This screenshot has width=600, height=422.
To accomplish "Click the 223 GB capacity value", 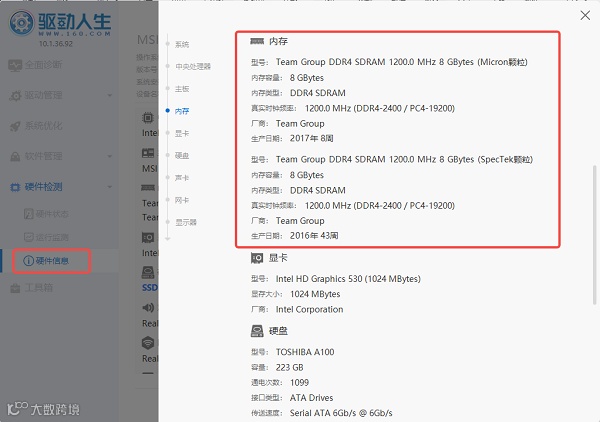I will tap(289, 367).
